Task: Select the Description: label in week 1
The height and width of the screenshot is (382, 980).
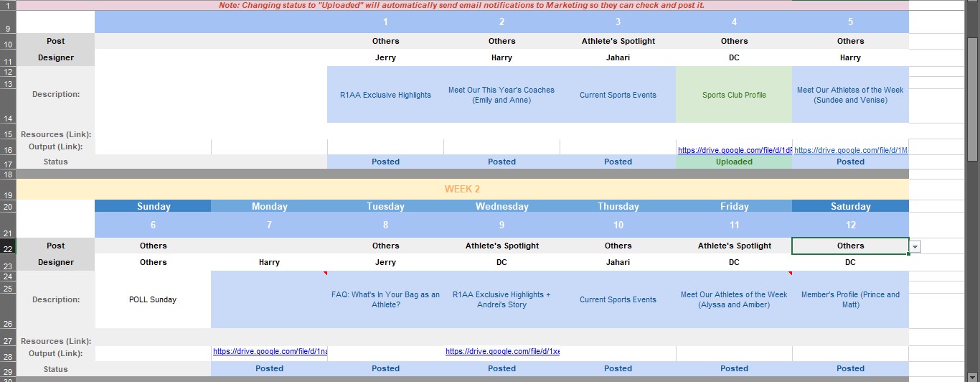Action: point(56,94)
